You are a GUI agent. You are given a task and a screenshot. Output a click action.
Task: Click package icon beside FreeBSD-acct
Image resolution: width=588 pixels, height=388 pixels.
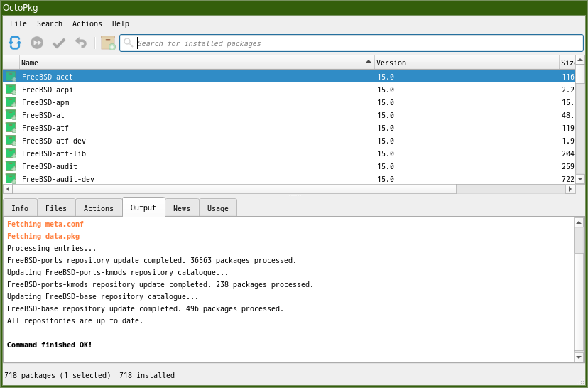tap(11, 77)
